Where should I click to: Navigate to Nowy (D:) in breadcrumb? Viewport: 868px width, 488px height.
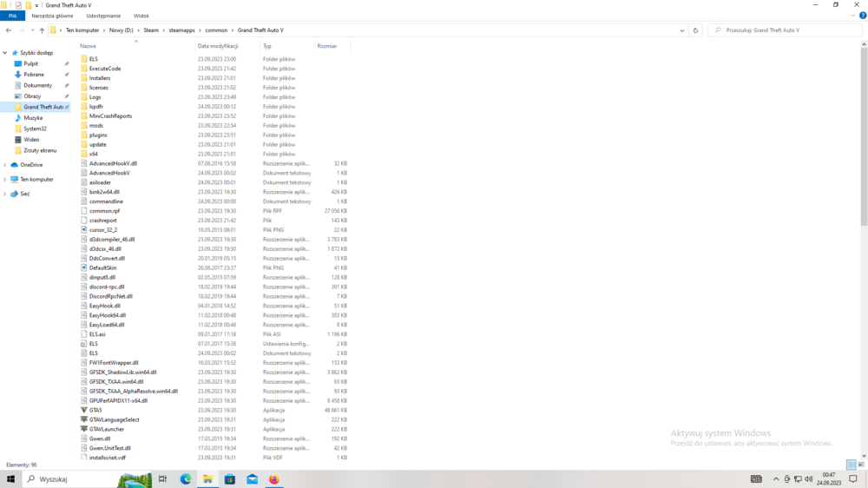click(x=121, y=30)
